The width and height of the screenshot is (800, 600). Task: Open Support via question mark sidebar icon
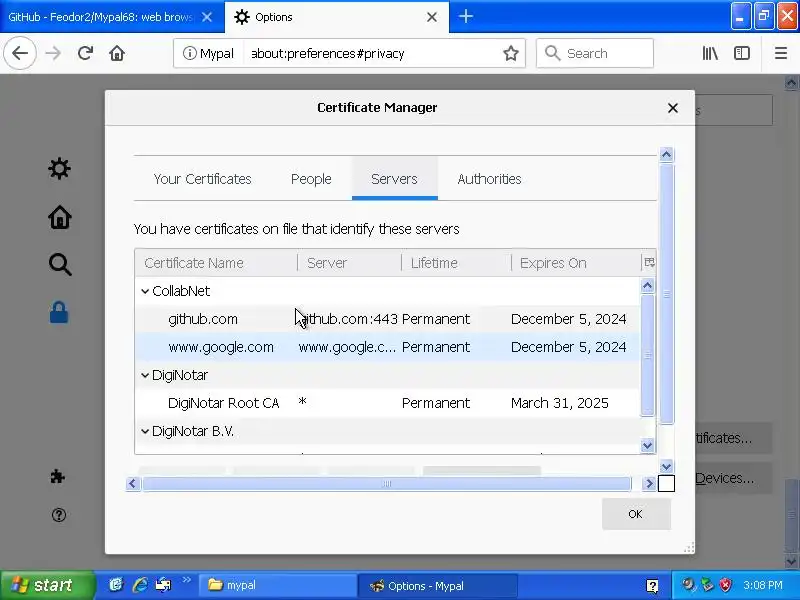[x=59, y=515]
